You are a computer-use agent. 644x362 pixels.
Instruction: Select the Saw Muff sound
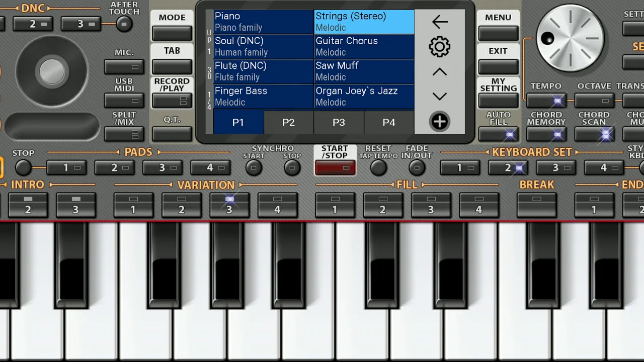pyautogui.click(x=364, y=71)
